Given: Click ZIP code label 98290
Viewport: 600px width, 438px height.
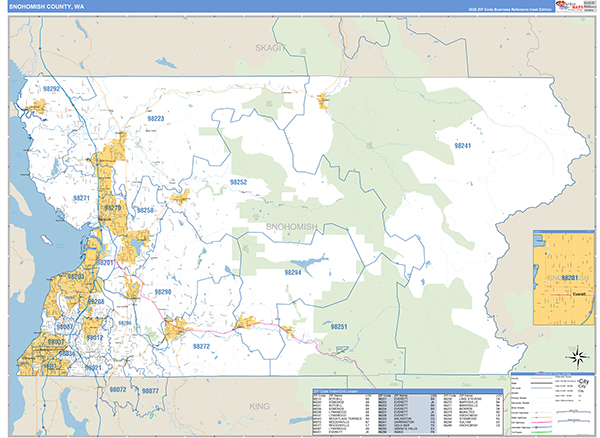Looking at the screenshot, I should click(x=163, y=292).
